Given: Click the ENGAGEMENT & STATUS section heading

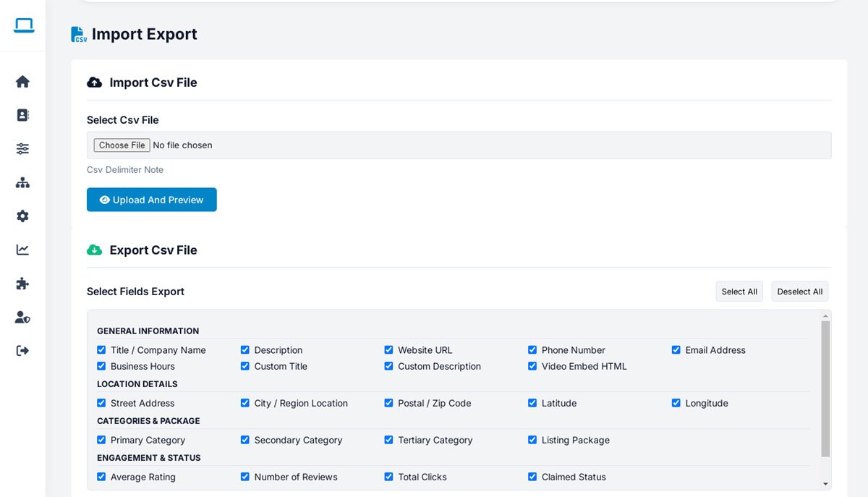Looking at the screenshot, I should [149, 458].
